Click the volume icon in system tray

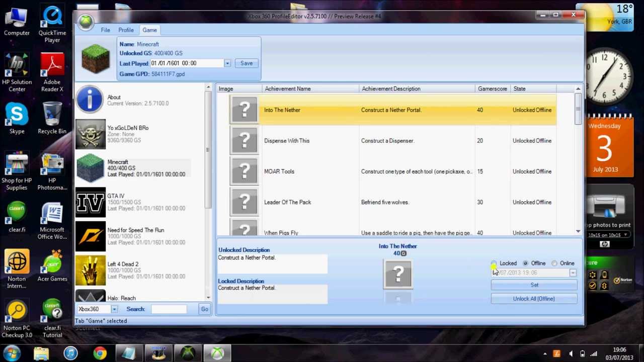coord(570,354)
